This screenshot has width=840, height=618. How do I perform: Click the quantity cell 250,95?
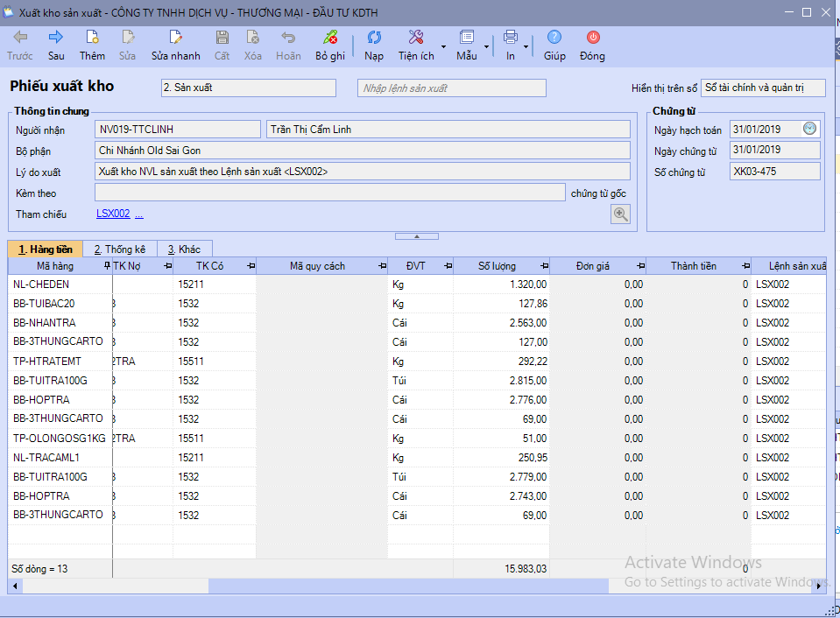(501, 458)
